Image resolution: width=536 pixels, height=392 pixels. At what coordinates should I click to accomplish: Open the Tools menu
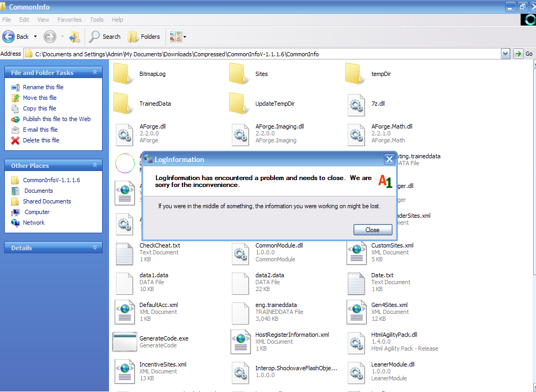97,20
